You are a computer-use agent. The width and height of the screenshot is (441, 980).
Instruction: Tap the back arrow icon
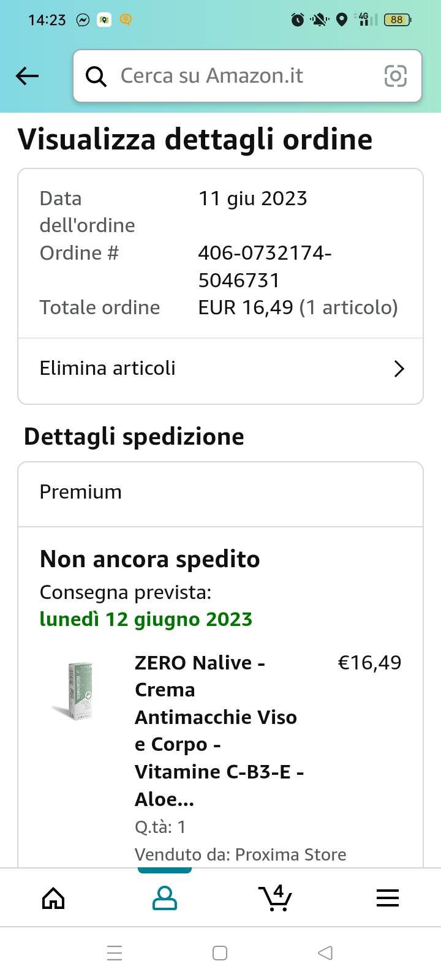[27, 76]
